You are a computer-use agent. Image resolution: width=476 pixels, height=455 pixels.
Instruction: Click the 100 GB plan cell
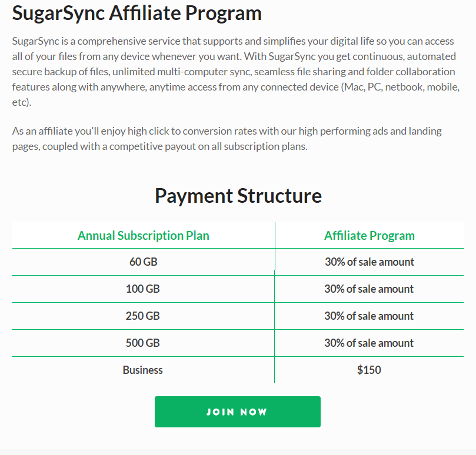pyautogui.click(x=143, y=289)
